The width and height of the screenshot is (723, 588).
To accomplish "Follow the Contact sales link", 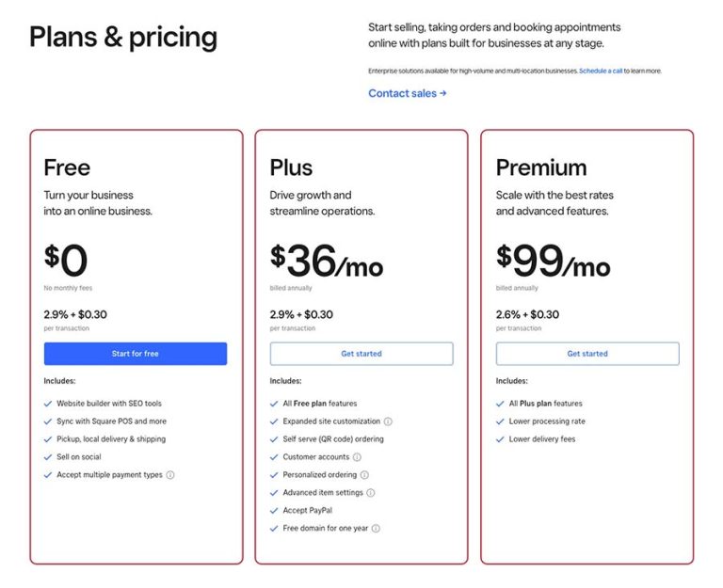I will tap(403, 93).
